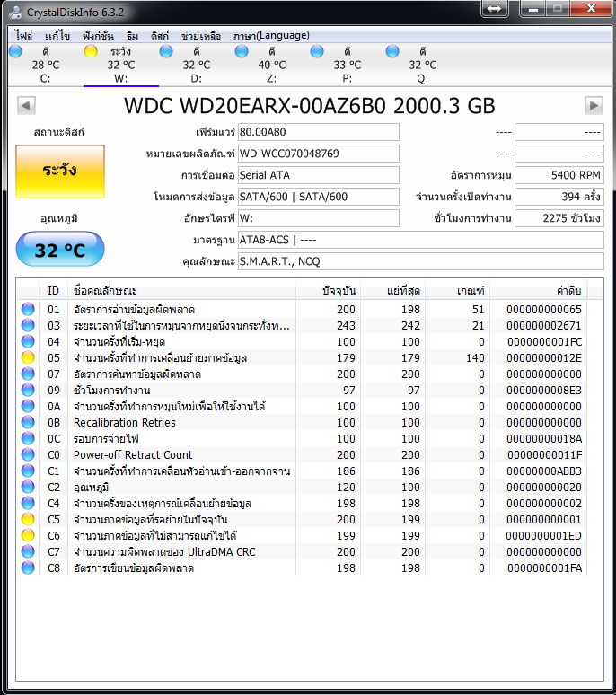Click the blue status icon of attribute C0
616x695 pixels.
[x=28, y=454]
